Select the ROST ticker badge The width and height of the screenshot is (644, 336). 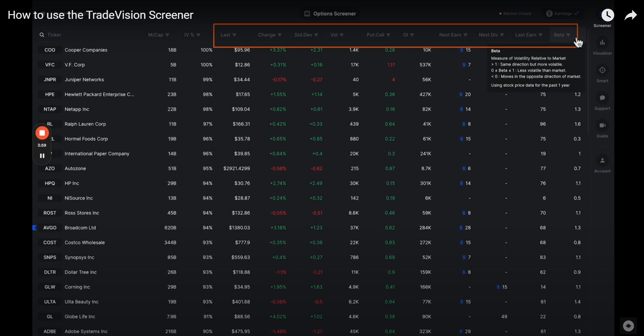tap(50, 213)
